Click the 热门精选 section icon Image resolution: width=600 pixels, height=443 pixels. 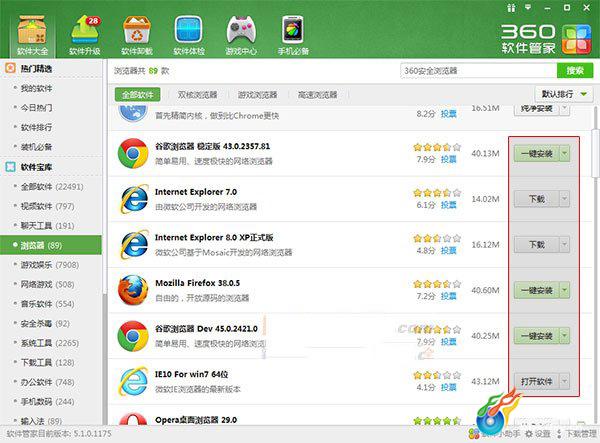coord(10,68)
